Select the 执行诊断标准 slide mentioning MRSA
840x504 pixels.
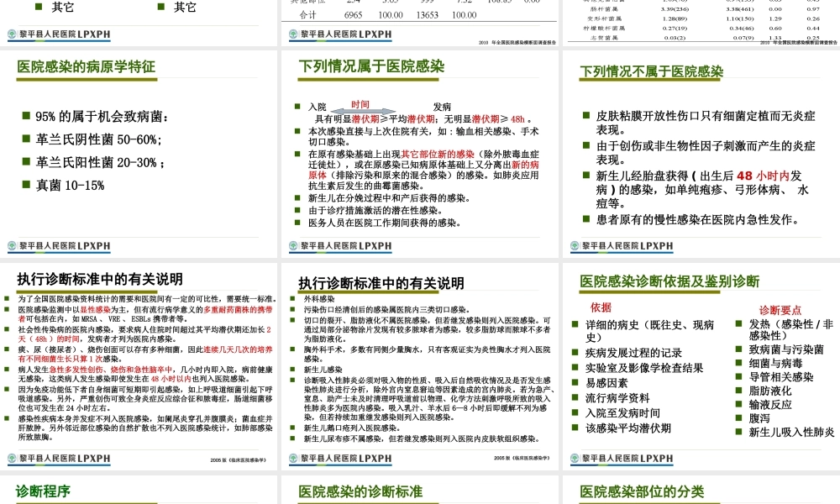tap(139, 366)
